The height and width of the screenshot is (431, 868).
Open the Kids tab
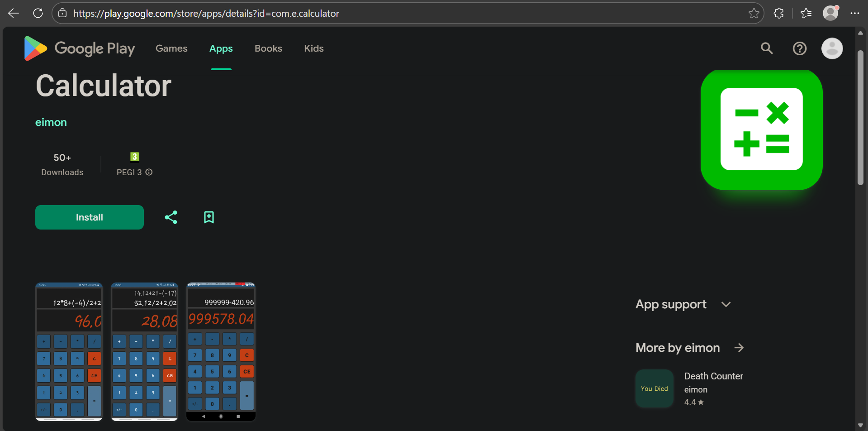(x=314, y=48)
